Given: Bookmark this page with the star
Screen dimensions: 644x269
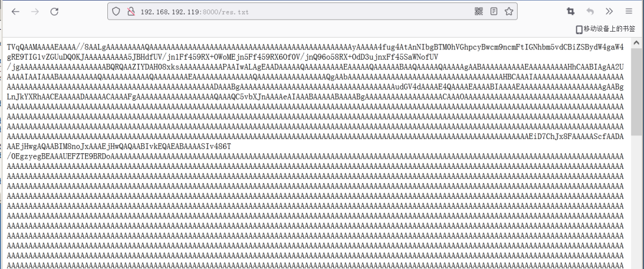Looking at the screenshot, I should [509, 11].
